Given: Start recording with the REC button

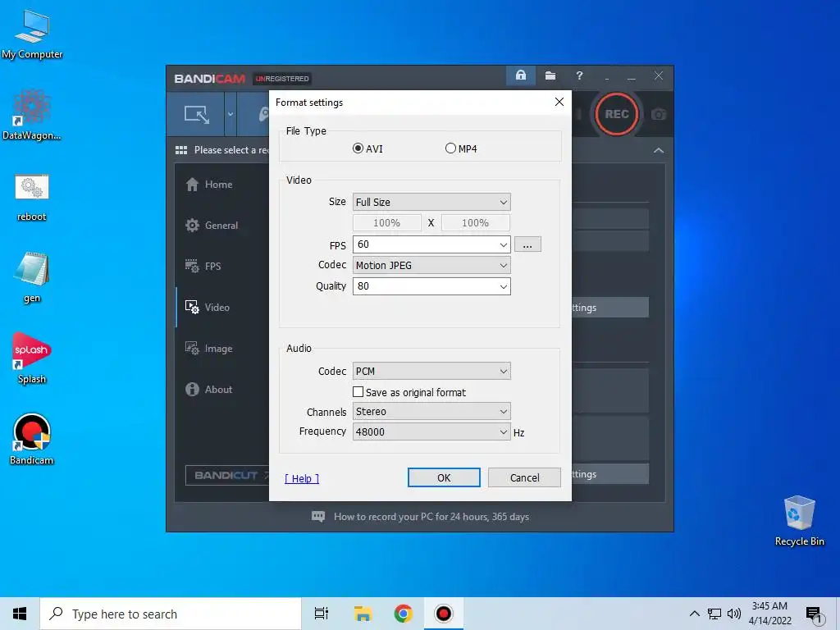Looking at the screenshot, I should pyautogui.click(x=617, y=114).
